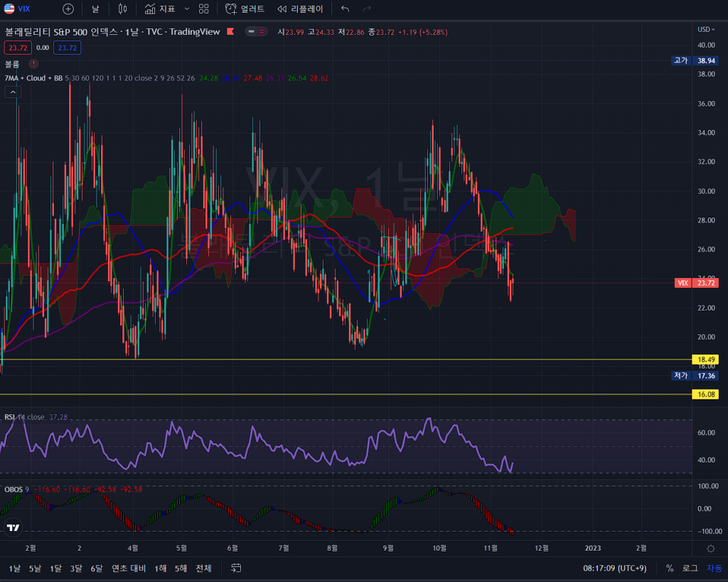Toggle 자동 auto scale

point(713,568)
